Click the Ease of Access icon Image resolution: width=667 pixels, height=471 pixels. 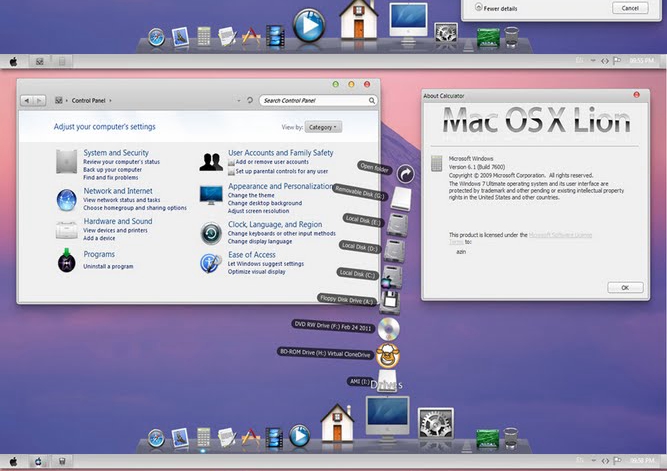[211, 263]
